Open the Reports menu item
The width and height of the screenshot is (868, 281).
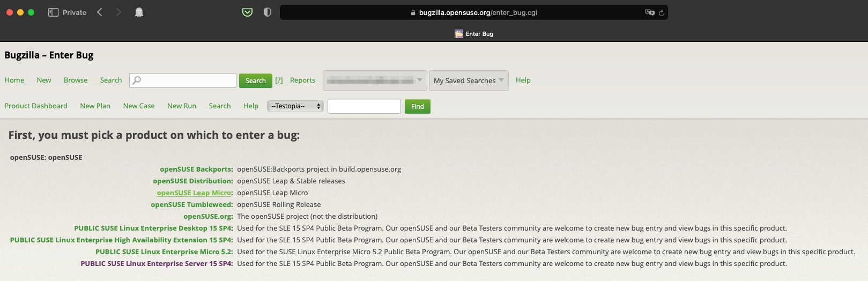click(x=302, y=80)
